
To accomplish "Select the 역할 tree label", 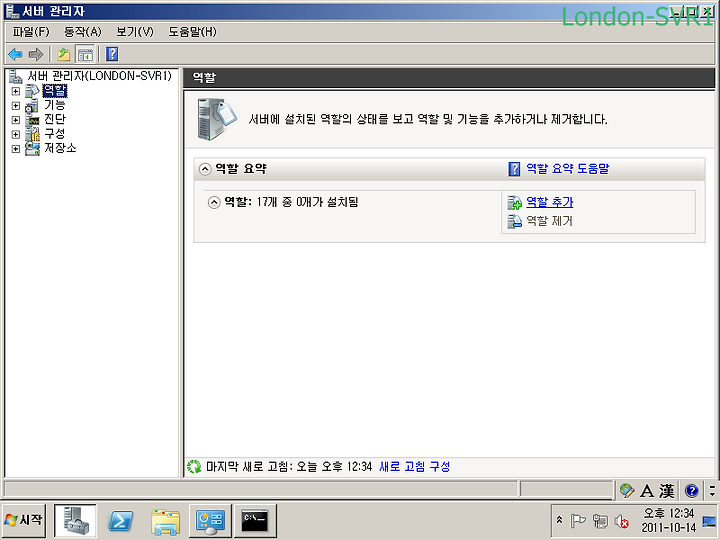I will (x=55, y=91).
